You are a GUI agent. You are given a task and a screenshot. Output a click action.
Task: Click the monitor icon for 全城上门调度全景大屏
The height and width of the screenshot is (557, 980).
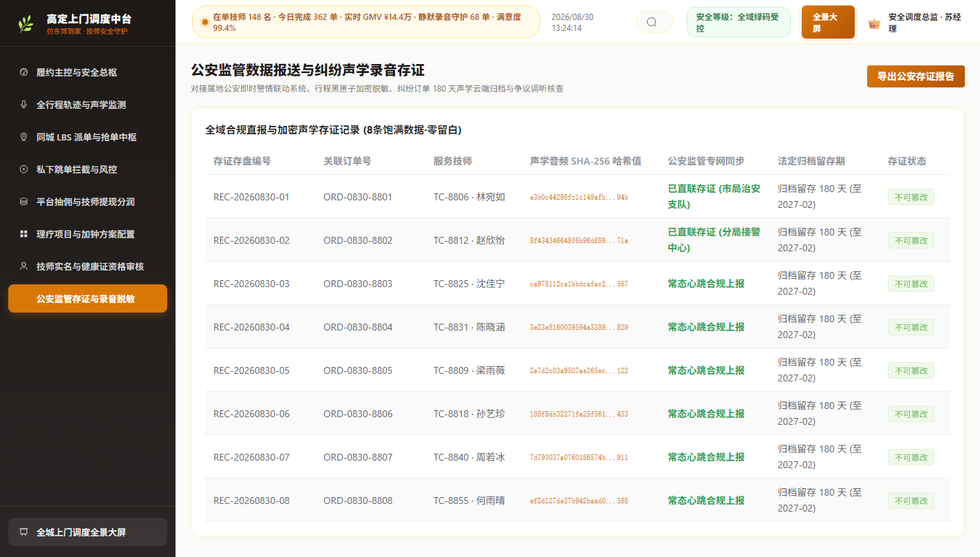(23, 532)
